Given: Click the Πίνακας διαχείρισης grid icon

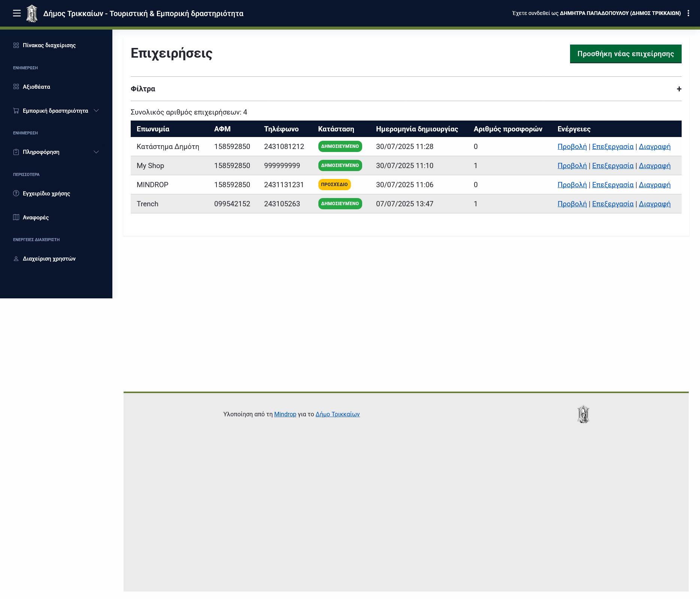Looking at the screenshot, I should click(x=16, y=45).
